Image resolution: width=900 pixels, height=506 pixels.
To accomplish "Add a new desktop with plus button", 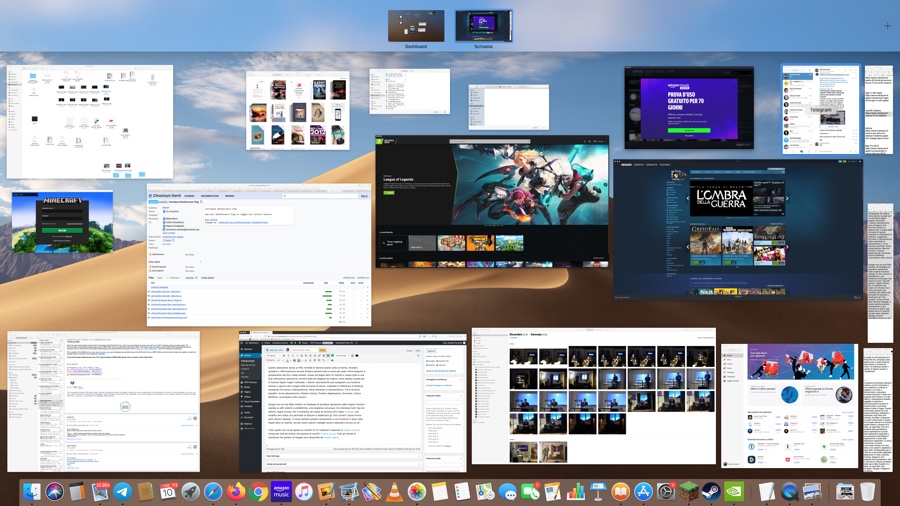I will coord(886,26).
